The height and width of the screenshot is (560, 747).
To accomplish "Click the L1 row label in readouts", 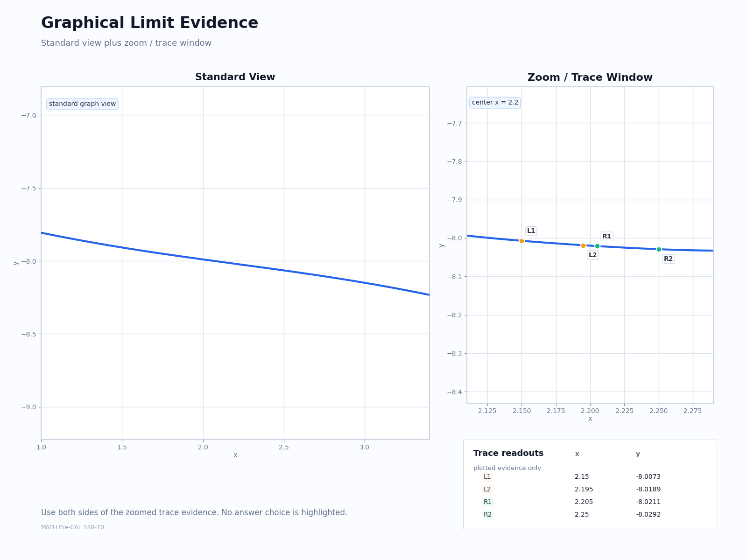I will [487, 477].
